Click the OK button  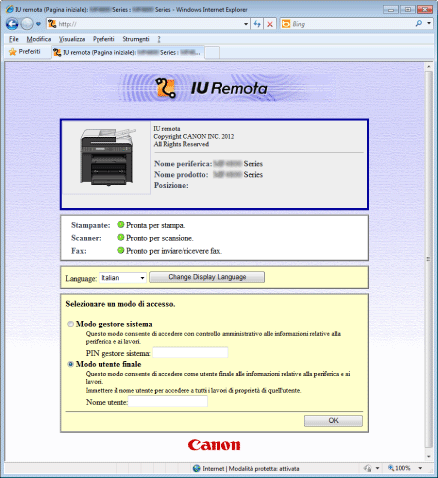click(x=333, y=420)
